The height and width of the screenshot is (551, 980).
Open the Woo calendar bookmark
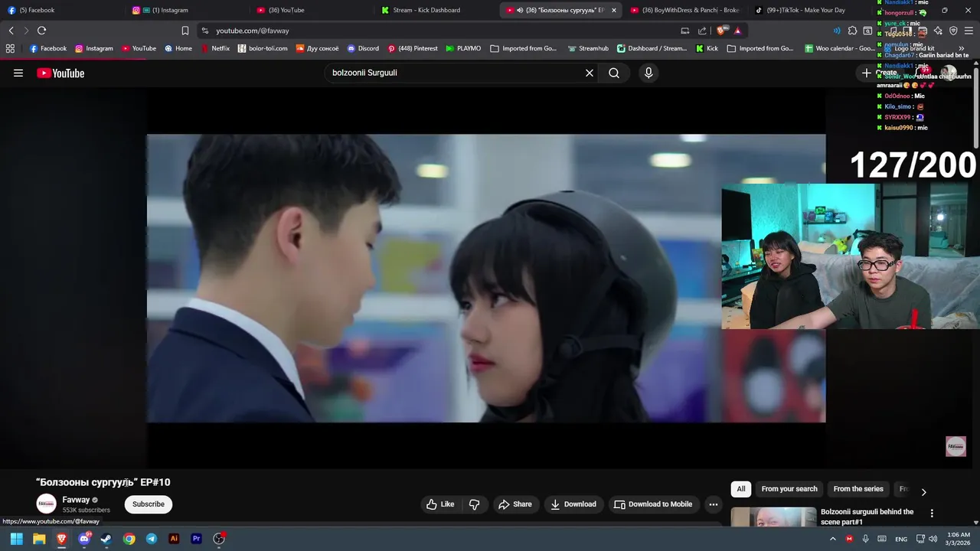[840, 48]
